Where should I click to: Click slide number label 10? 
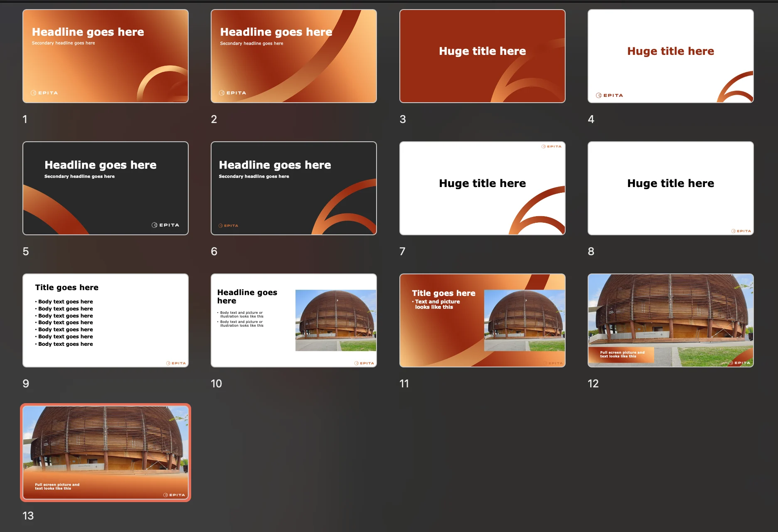(216, 384)
